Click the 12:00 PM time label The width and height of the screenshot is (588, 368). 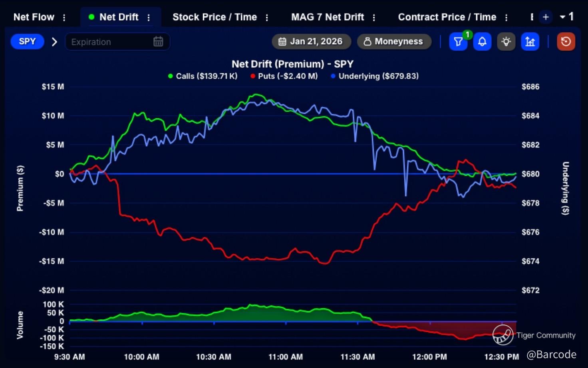[429, 357]
